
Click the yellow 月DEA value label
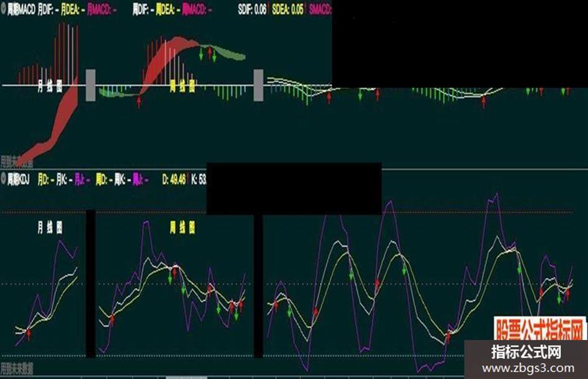point(73,10)
